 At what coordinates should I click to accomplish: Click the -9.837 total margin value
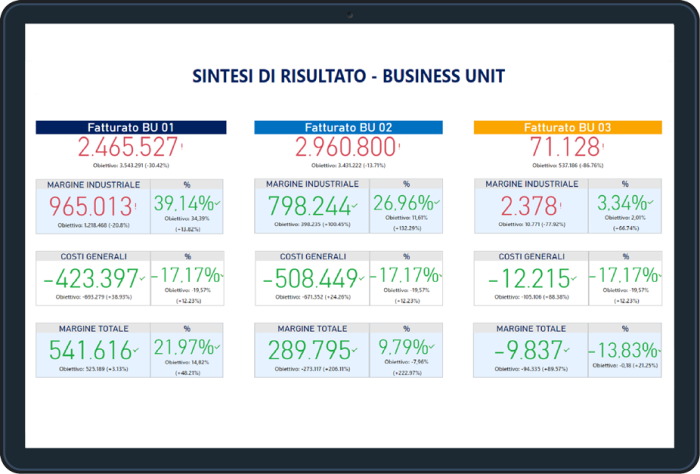point(524,351)
